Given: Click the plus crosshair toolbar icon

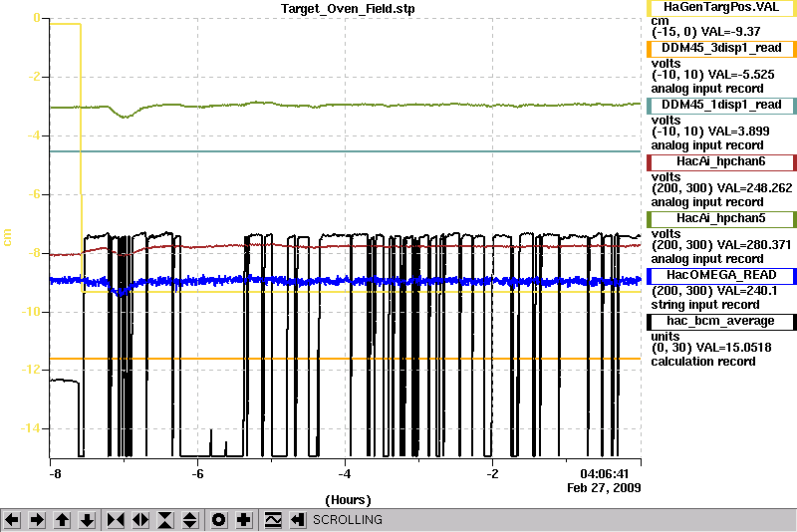Looking at the screenshot, I should click(244, 520).
